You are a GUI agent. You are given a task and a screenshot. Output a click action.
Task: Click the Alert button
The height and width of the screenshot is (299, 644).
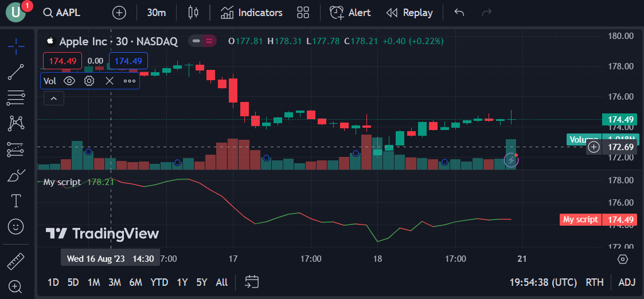pyautogui.click(x=350, y=13)
